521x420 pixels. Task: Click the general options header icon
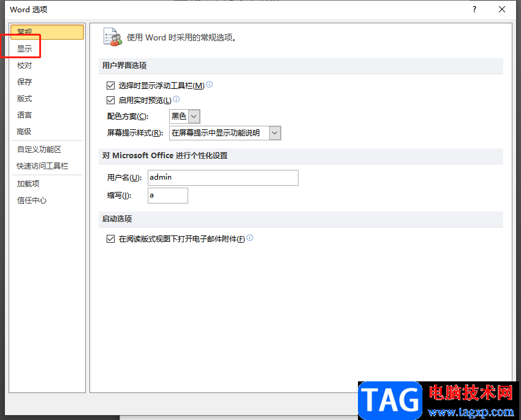113,37
